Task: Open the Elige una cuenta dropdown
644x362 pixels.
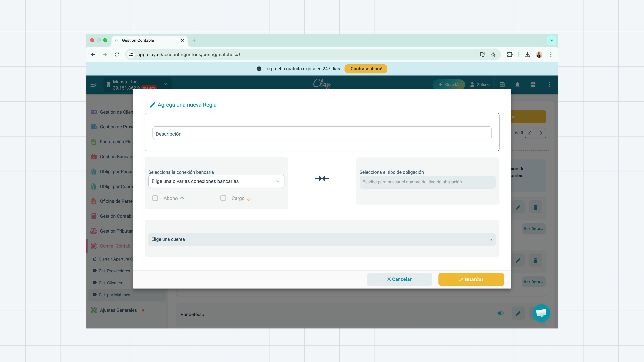Action: [x=322, y=239]
